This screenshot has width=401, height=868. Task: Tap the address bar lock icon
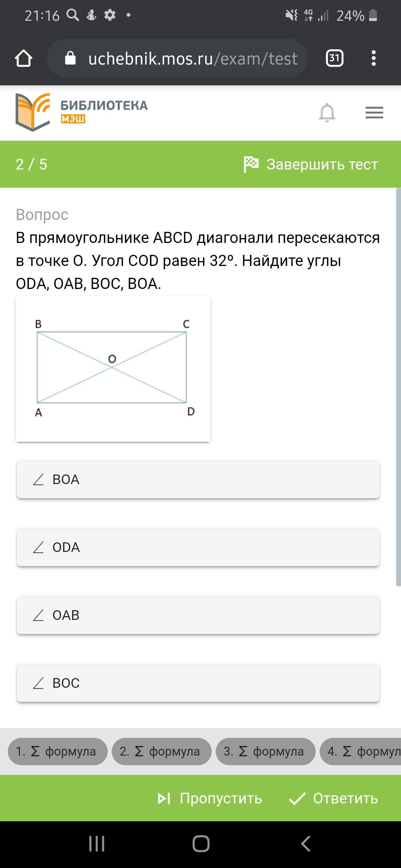71,58
